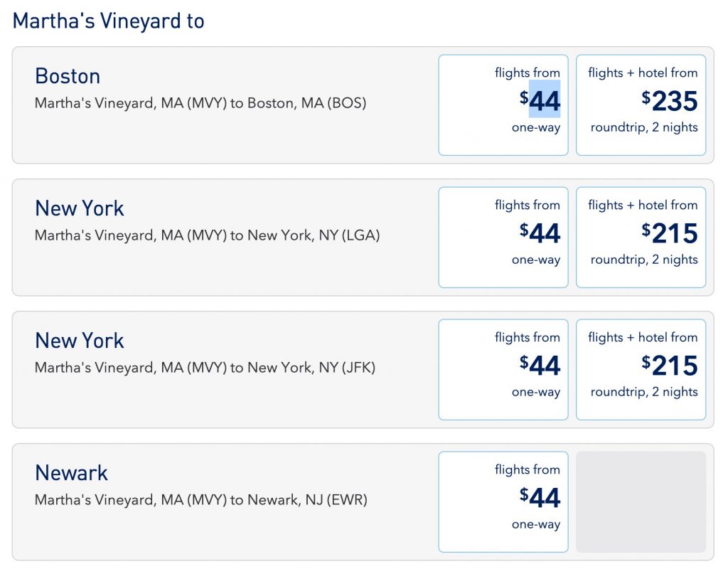Select JFK one-way flights from $44 card
The image size is (728, 569).
pyautogui.click(x=503, y=369)
